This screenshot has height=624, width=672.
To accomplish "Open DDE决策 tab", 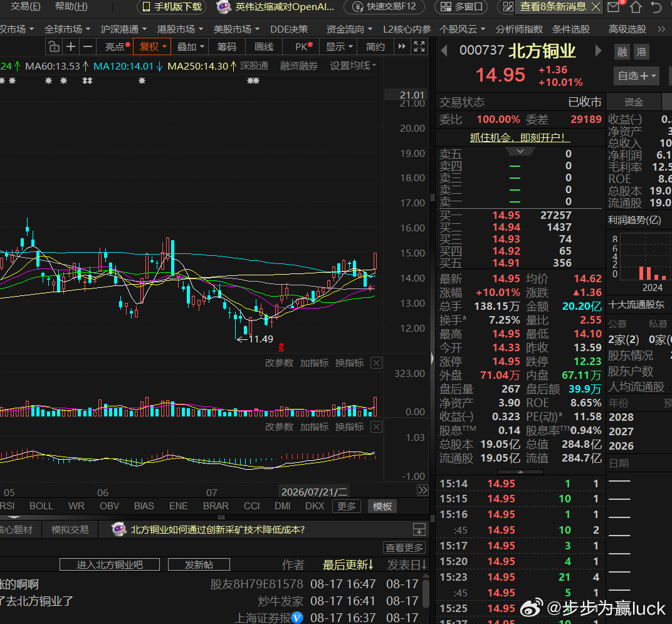I will (x=289, y=29).
